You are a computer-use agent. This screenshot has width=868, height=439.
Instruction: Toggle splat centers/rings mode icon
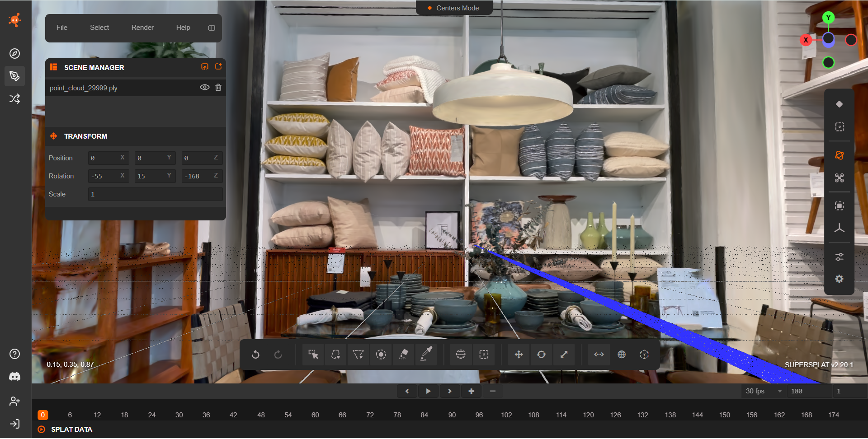(x=839, y=104)
